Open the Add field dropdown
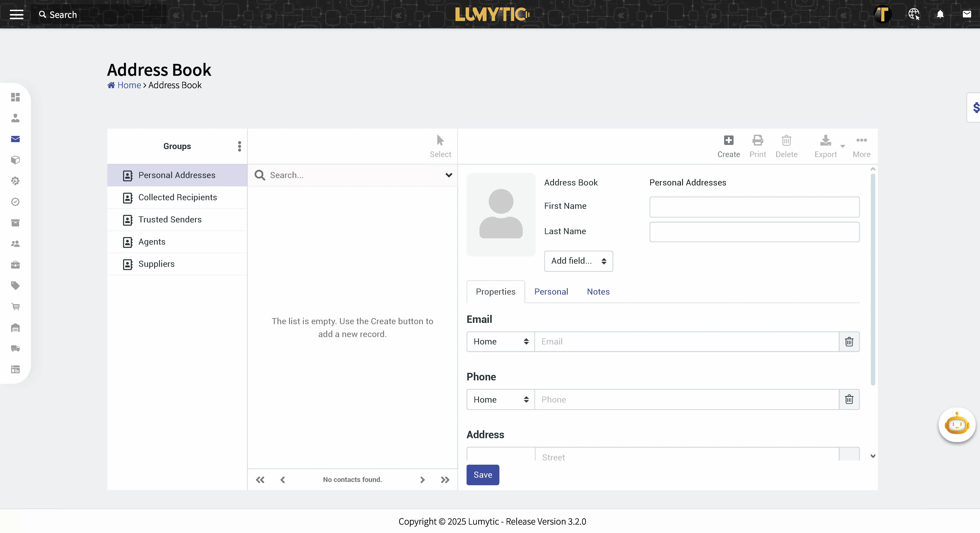980x533 pixels. point(578,261)
